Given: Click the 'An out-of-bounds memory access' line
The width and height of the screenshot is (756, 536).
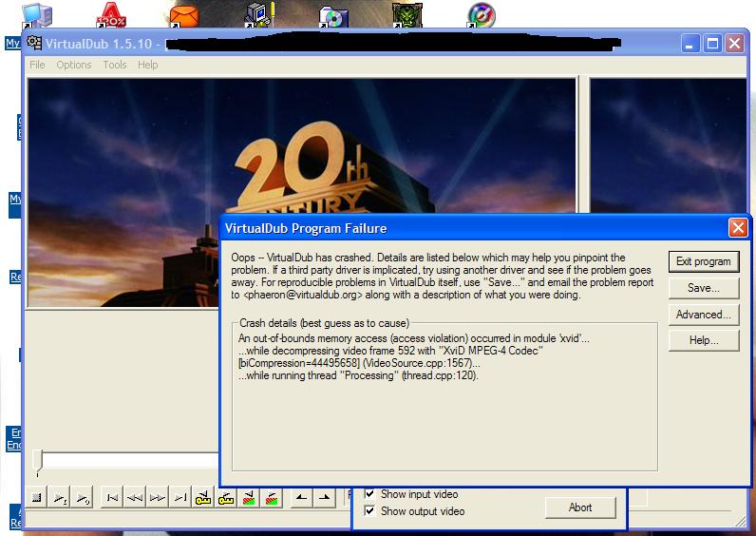Looking at the screenshot, I should coord(414,338).
